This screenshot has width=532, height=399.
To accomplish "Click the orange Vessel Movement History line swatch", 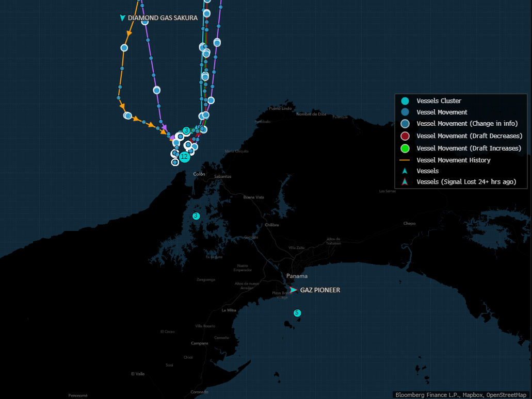I will coord(405,160).
